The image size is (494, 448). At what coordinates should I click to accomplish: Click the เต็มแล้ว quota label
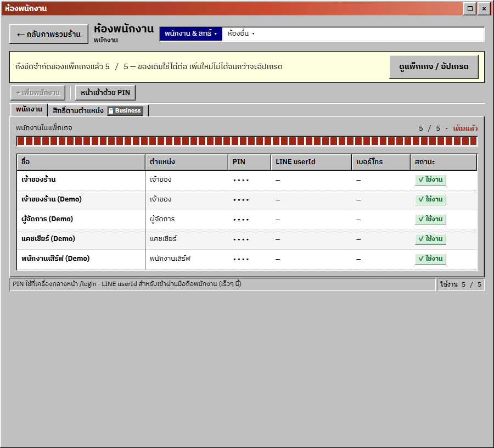coord(465,128)
